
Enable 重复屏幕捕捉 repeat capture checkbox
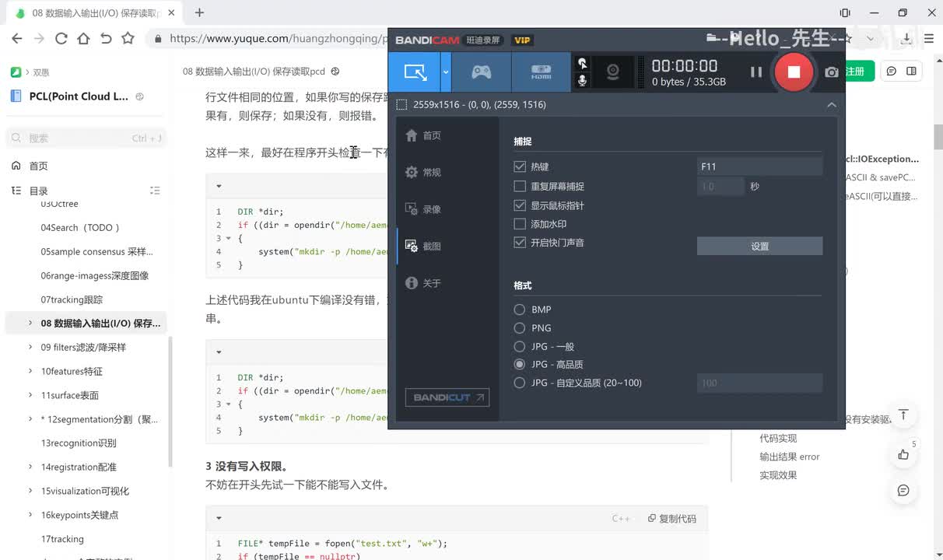pos(520,186)
